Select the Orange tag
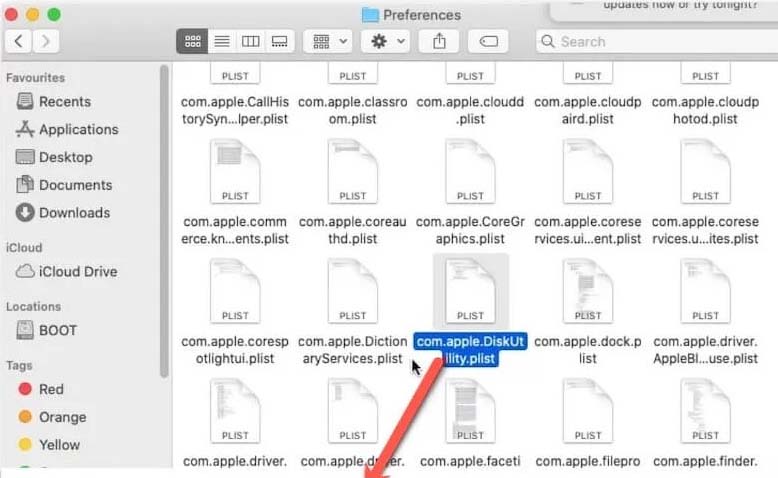This screenshot has width=778, height=478. coord(52,417)
